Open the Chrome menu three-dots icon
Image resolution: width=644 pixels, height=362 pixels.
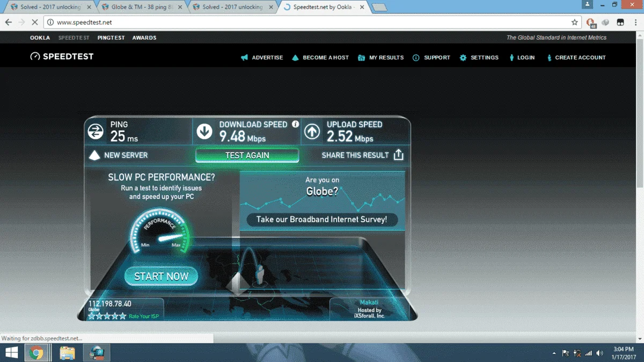point(635,23)
